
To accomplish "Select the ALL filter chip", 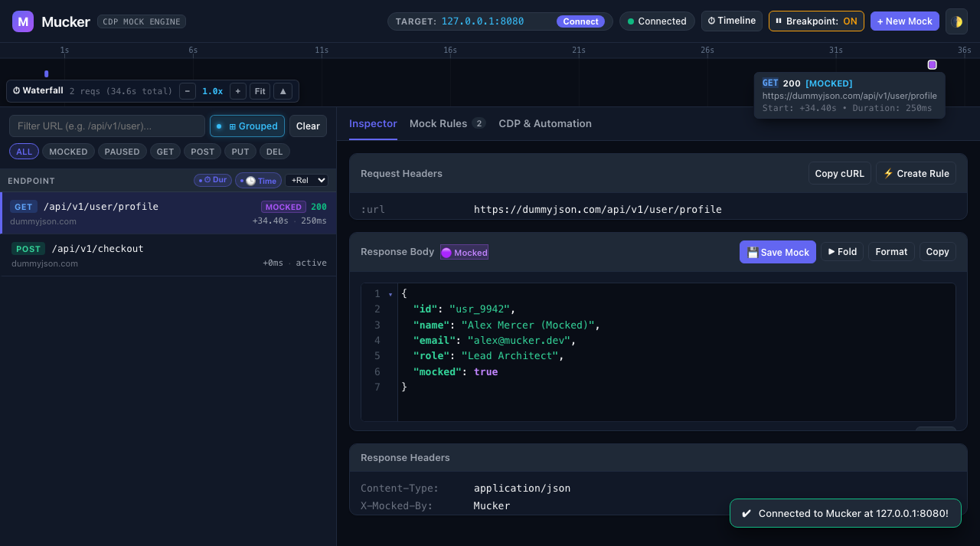I will point(24,152).
